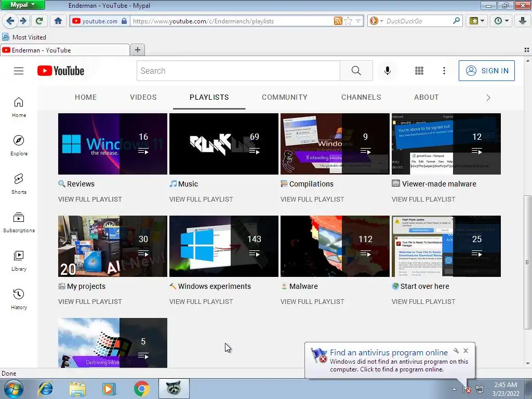Viewport: 532px width, 399px height.
Task: Open Explore in the YouTube sidebar
Action: pos(19,145)
